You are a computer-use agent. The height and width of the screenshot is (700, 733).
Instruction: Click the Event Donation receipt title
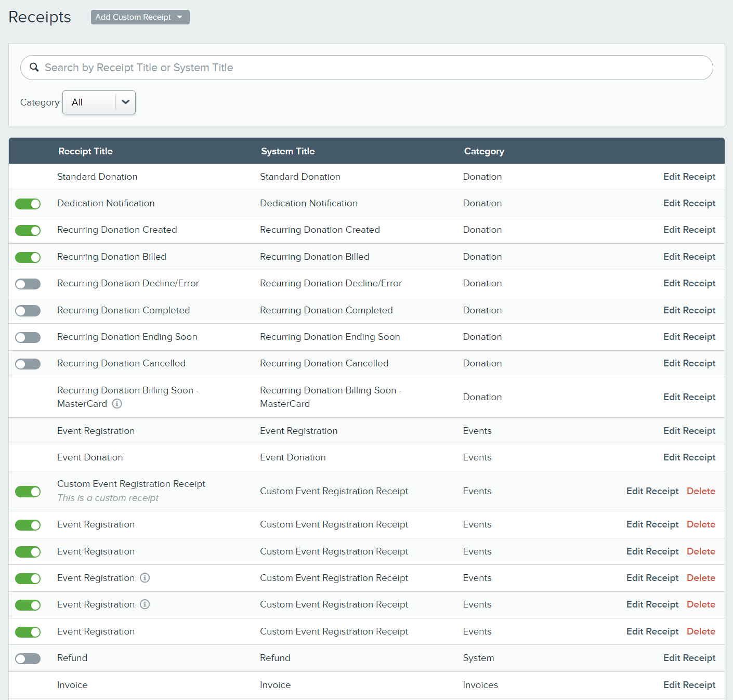point(90,457)
